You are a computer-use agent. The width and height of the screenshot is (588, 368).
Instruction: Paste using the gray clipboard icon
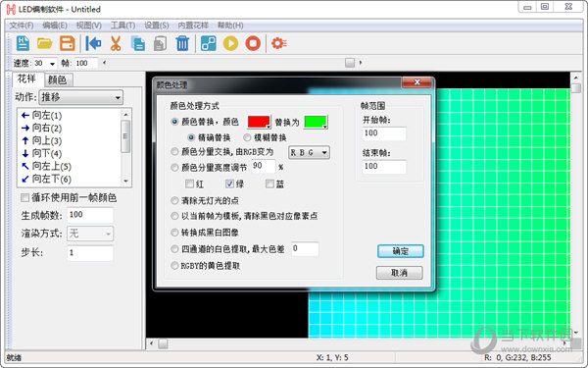pos(160,43)
